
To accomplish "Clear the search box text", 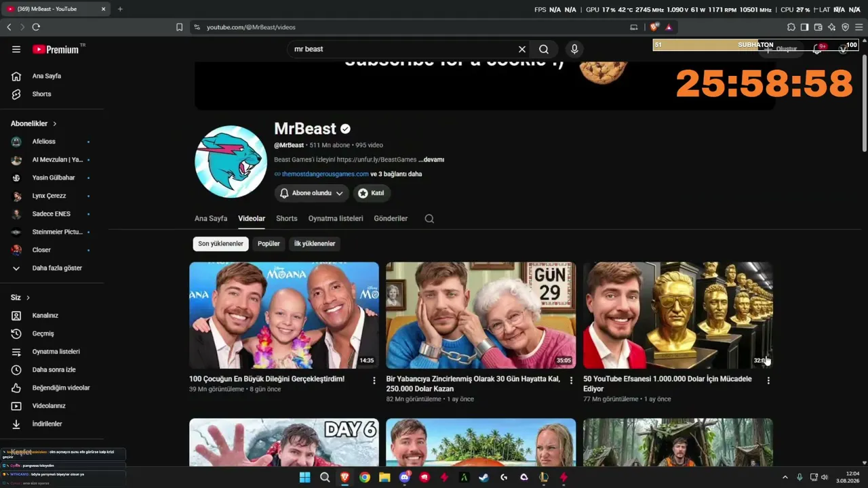I will (522, 49).
